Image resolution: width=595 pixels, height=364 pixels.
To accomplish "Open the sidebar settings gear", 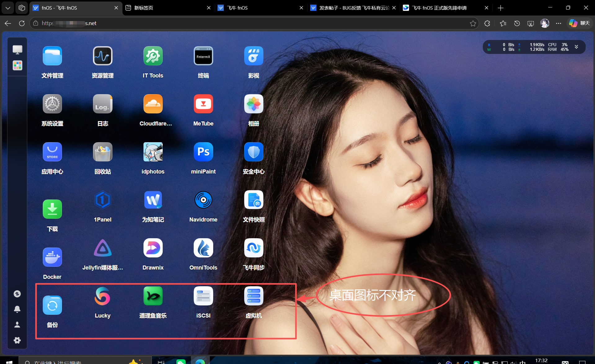I will tap(17, 340).
